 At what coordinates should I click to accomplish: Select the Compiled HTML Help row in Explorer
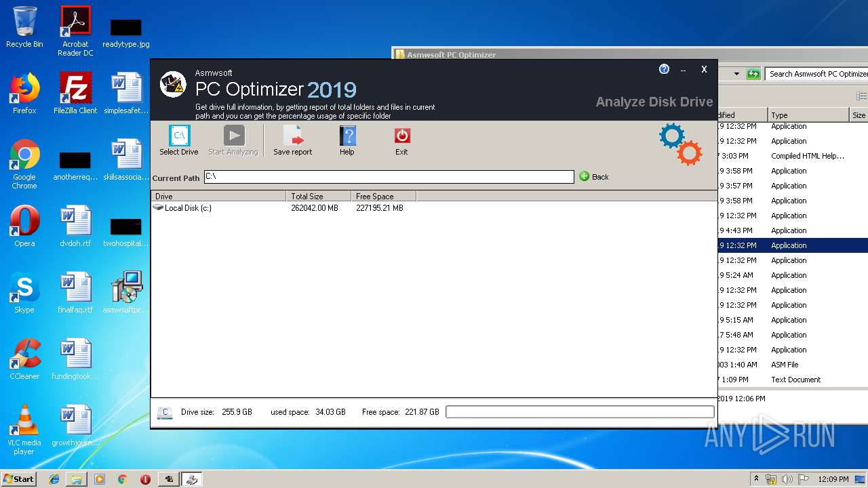793,156
